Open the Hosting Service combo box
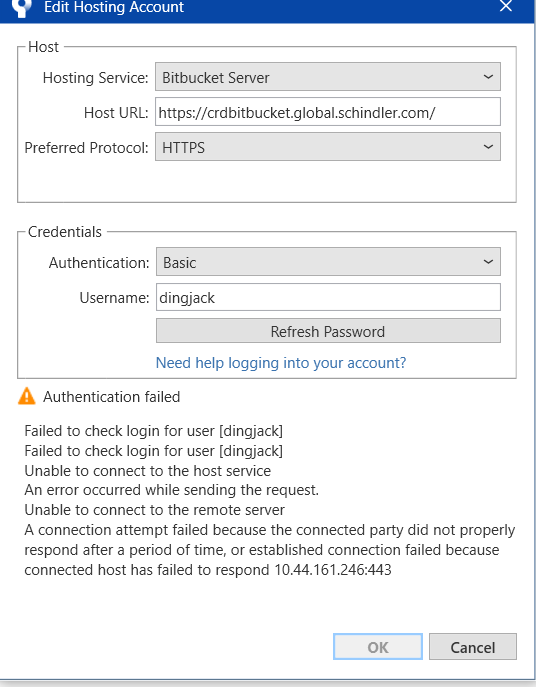 328,77
